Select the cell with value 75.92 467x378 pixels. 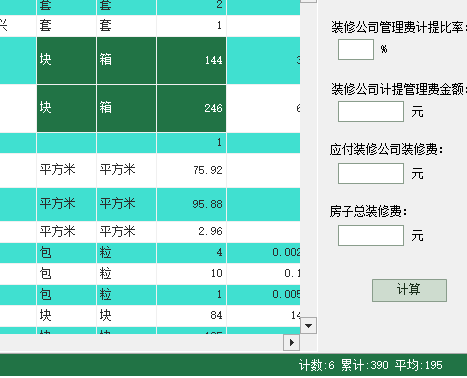191,170
